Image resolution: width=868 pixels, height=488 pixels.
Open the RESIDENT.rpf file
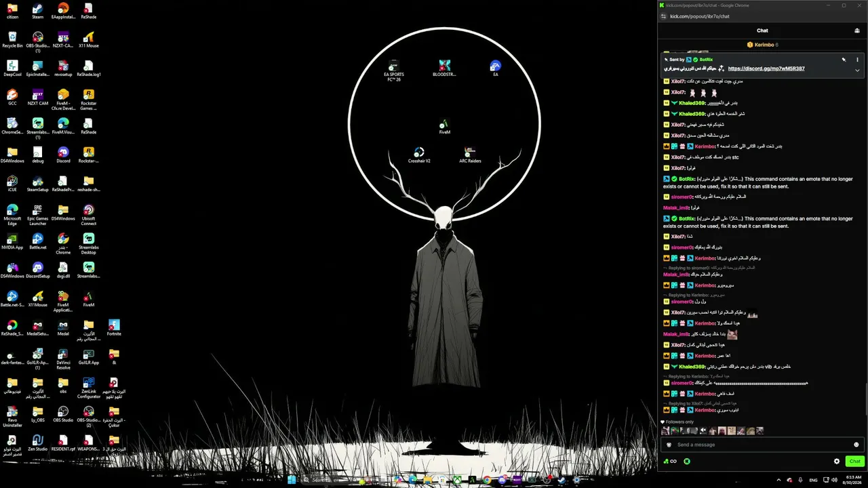point(63,443)
